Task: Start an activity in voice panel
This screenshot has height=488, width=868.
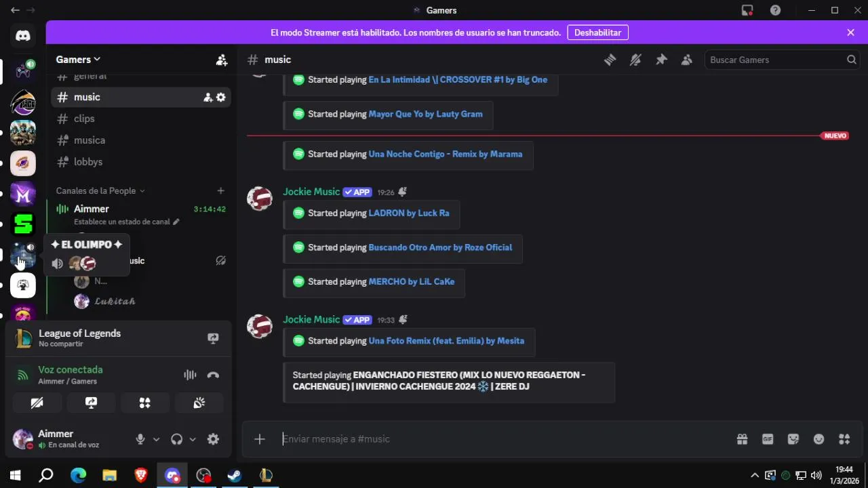Action: [x=144, y=403]
